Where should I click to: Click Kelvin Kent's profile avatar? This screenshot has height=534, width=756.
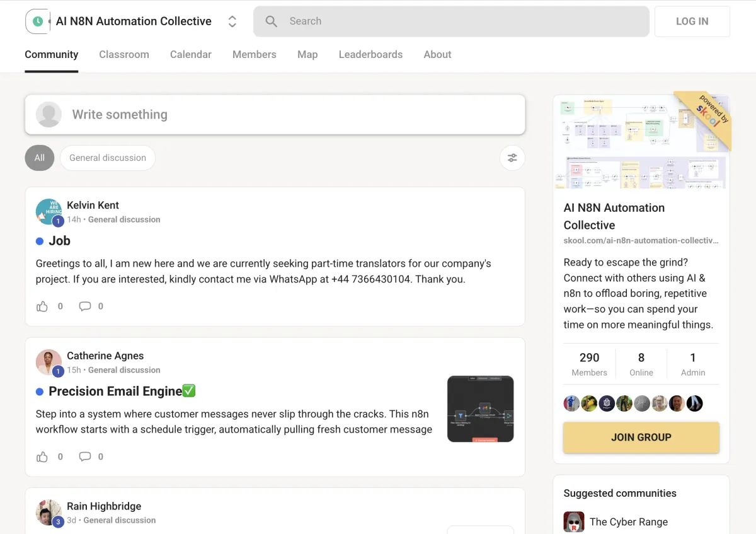(49, 212)
